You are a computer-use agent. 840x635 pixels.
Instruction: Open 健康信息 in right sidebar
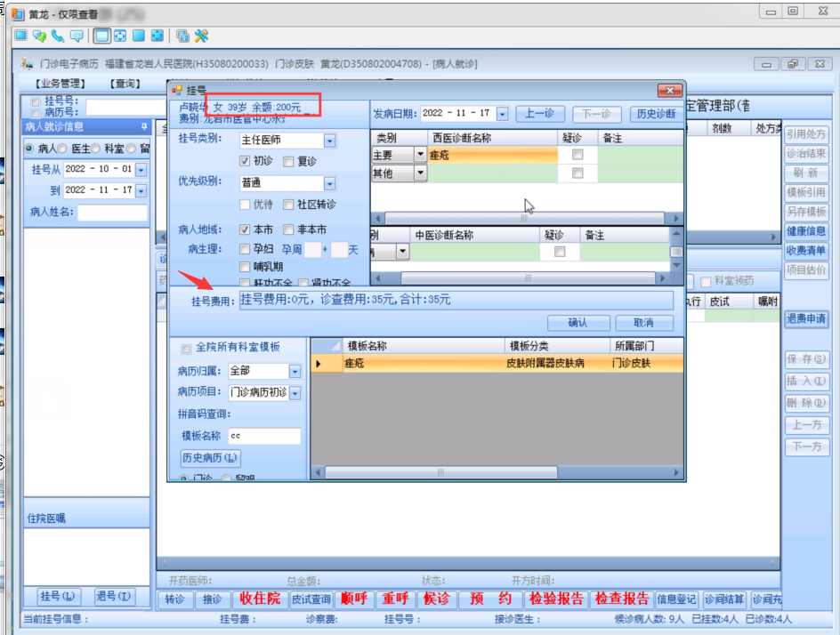[806, 231]
